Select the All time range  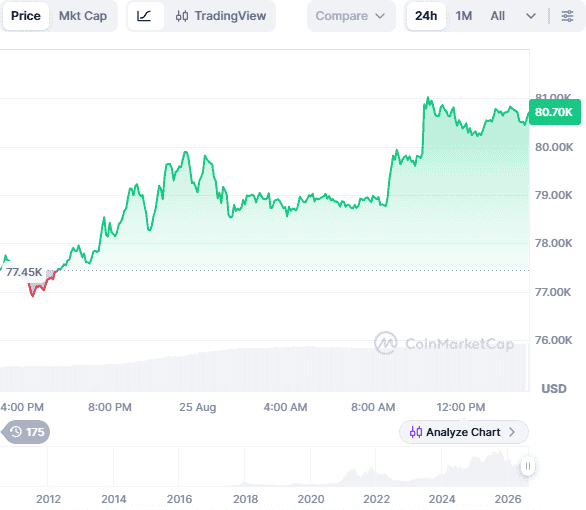(497, 16)
